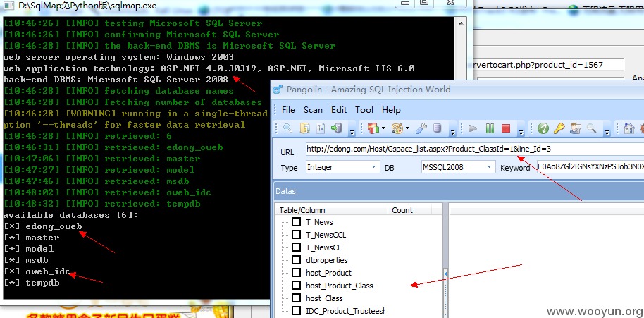Check the dtproperties table checkbox

pyautogui.click(x=296, y=260)
